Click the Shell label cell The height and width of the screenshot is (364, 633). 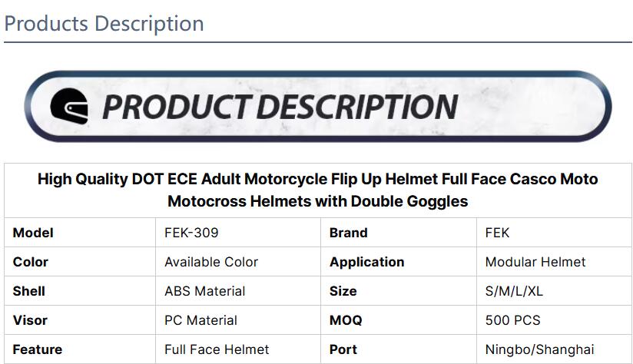(x=80, y=291)
